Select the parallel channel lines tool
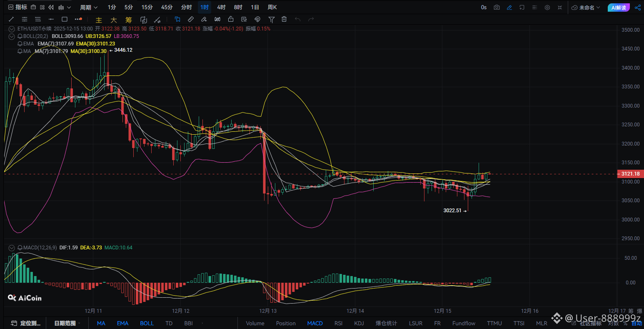Image resolution: width=644 pixels, height=329 pixels. click(25, 19)
